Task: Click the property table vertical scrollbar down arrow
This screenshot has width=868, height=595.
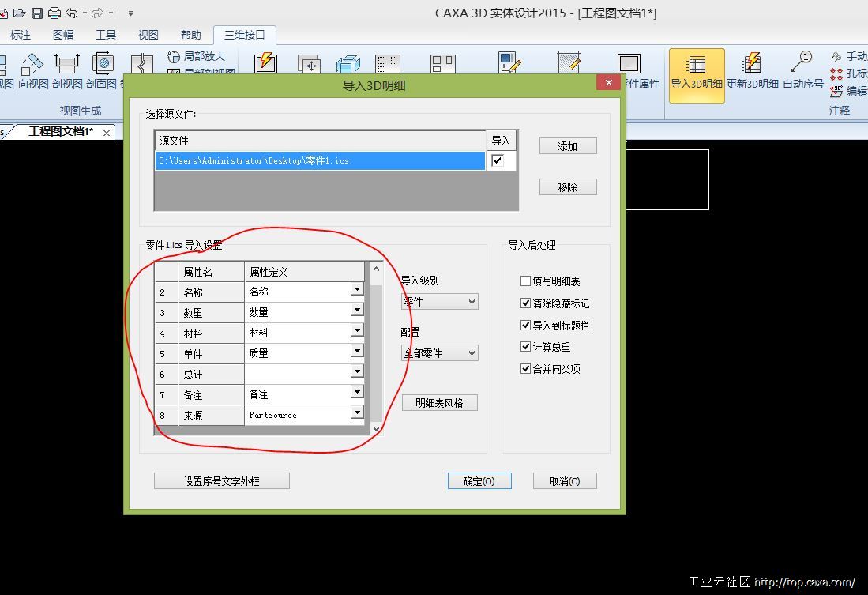Action: (x=376, y=428)
